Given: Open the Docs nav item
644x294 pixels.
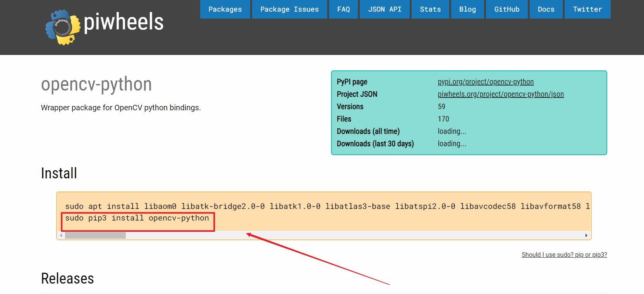Looking at the screenshot, I should (546, 9).
